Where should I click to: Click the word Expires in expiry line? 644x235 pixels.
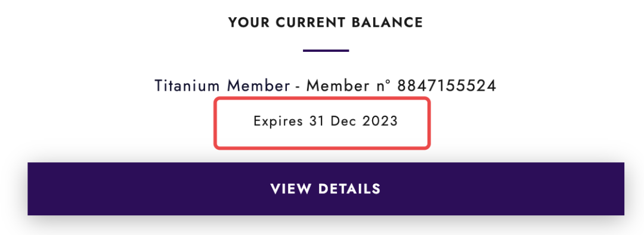click(278, 121)
